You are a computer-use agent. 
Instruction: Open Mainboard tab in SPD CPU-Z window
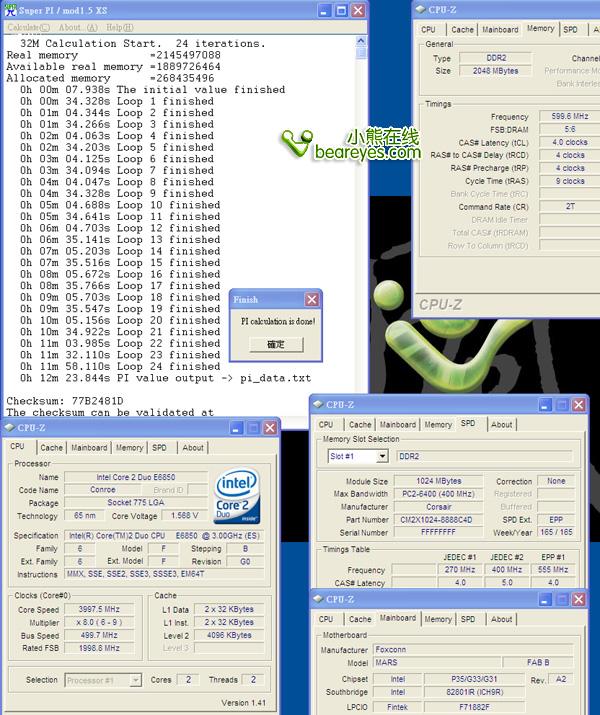tap(398, 425)
